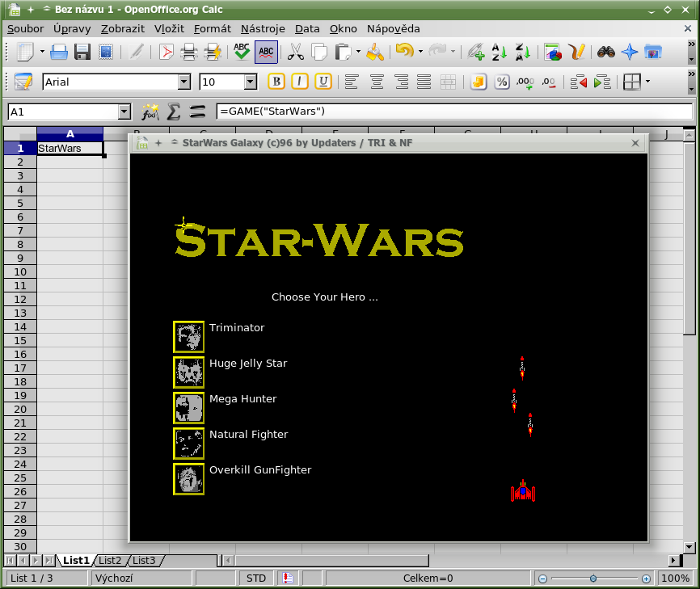Image resolution: width=700 pixels, height=589 pixels.
Task: Open Find & Replace with the binoculars icon
Action: pyautogui.click(x=605, y=52)
